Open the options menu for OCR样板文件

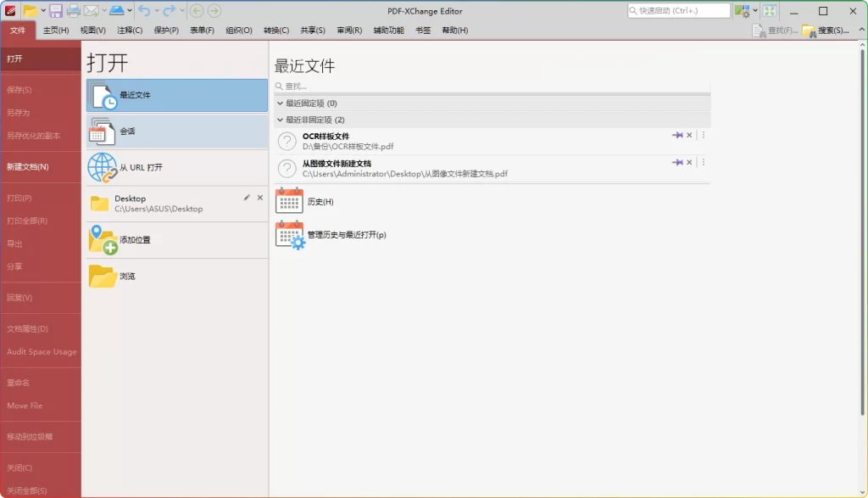(704, 135)
